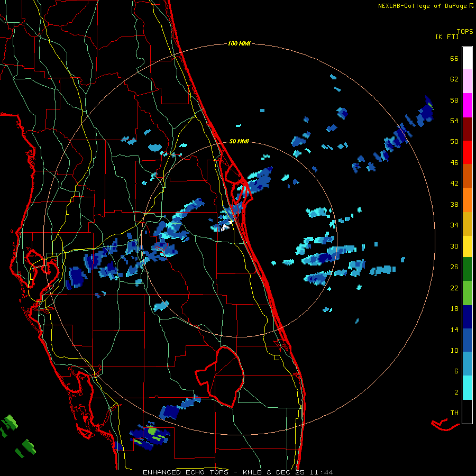The width and height of the screenshot is (476, 476).
Task: Click the 14 value on the scale
Action: pos(454,329)
